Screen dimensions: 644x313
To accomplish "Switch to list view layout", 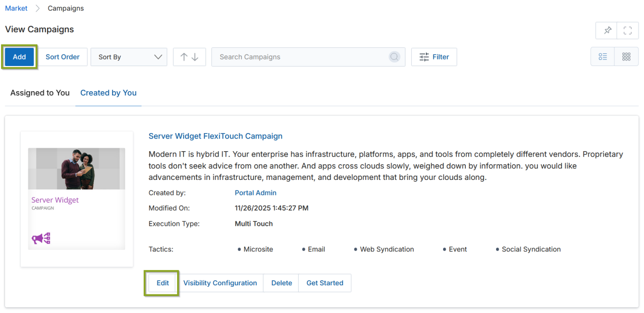I will point(603,57).
